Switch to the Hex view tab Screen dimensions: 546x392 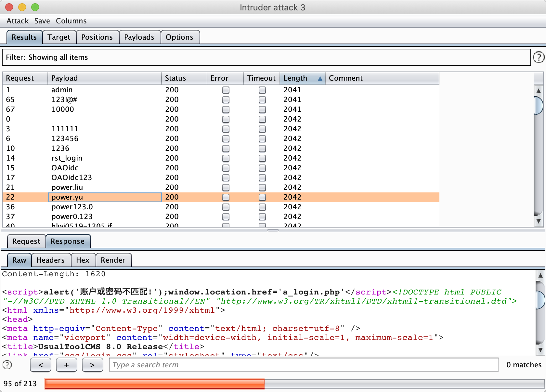(x=83, y=260)
